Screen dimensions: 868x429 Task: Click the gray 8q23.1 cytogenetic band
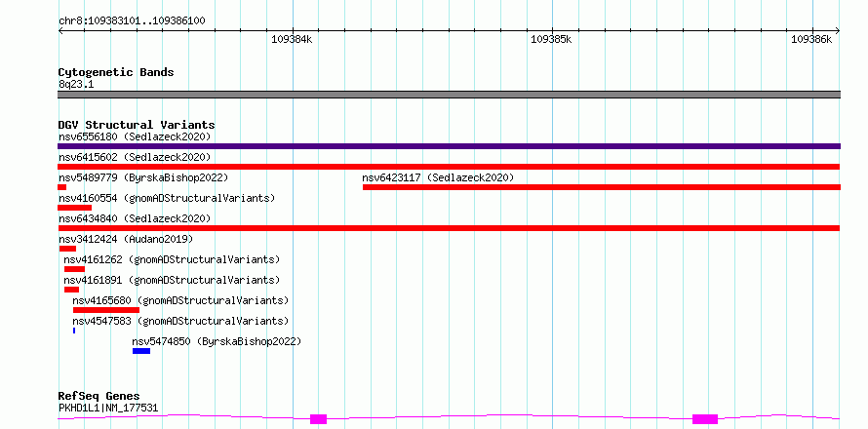tap(449, 95)
